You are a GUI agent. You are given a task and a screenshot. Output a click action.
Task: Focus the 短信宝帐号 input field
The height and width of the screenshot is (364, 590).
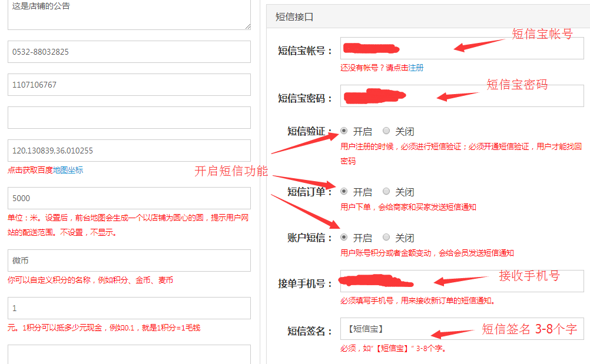pos(462,48)
